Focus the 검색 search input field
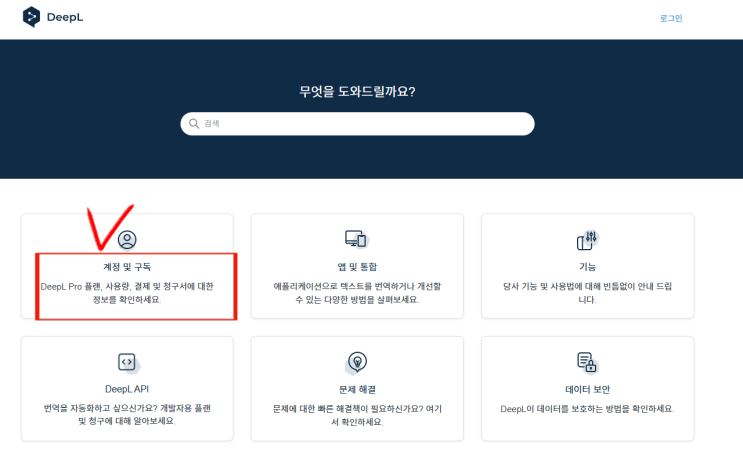This screenshot has height=469, width=743. (357, 124)
